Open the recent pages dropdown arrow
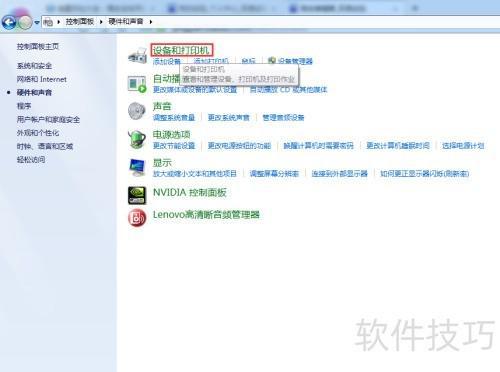 37,23
